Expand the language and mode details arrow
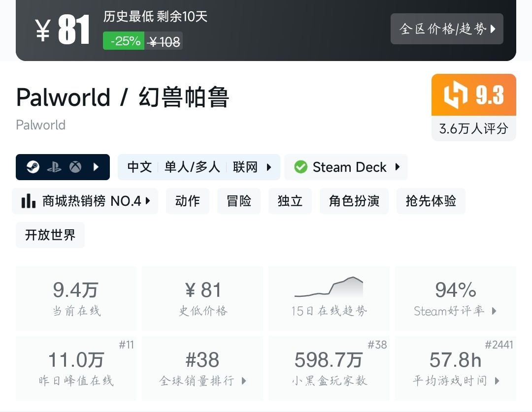Viewport: 532px width, 412px height. point(269,167)
